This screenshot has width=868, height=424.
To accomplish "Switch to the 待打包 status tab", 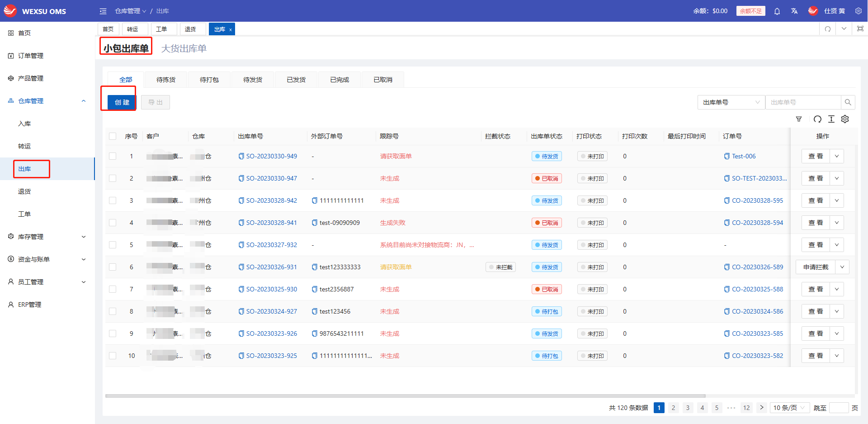I will [x=209, y=80].
